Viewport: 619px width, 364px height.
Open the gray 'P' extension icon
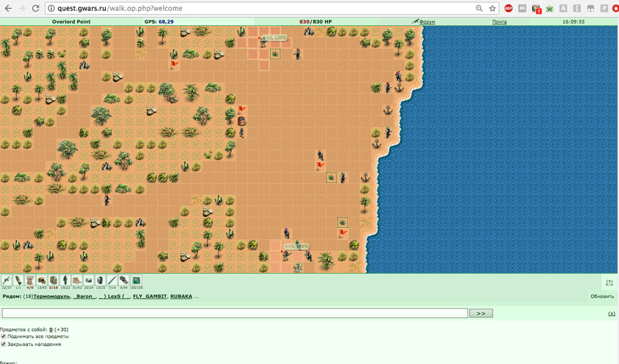point(604,8)
